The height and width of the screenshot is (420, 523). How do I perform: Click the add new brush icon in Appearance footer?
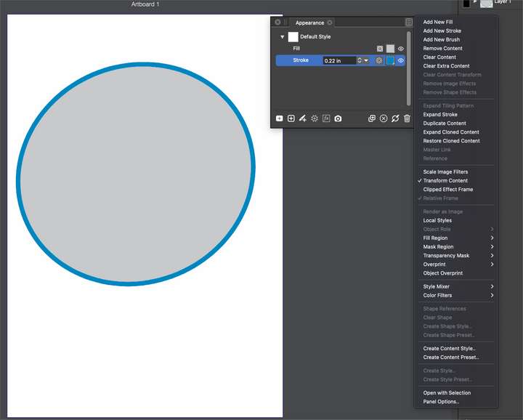(302, 118)
